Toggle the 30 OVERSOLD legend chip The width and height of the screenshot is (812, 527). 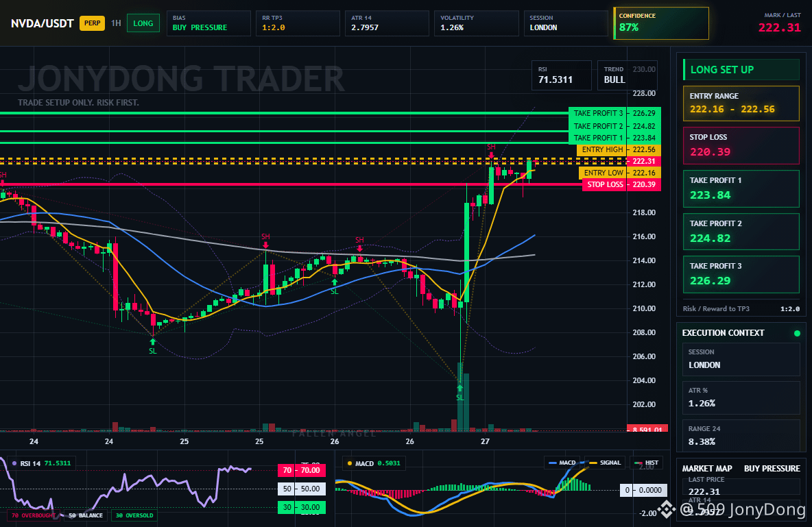pos(134,515)
